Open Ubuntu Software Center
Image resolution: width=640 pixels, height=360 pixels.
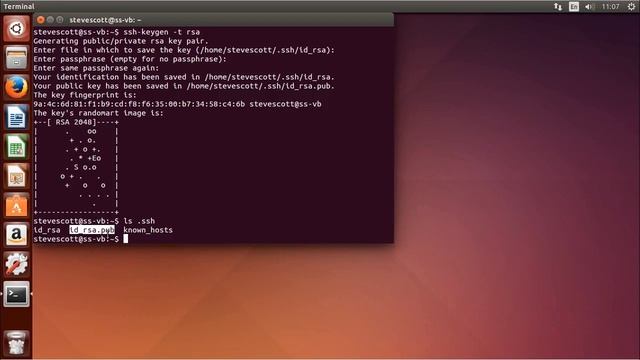[x=16, y=205]
